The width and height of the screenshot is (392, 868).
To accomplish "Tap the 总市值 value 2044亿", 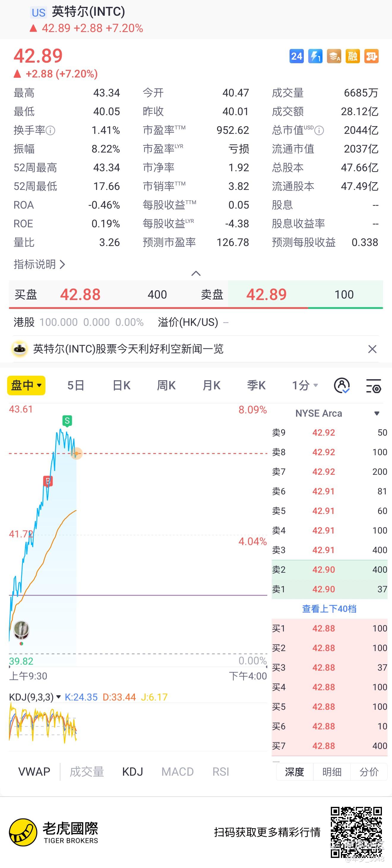I will pos(361,130).
